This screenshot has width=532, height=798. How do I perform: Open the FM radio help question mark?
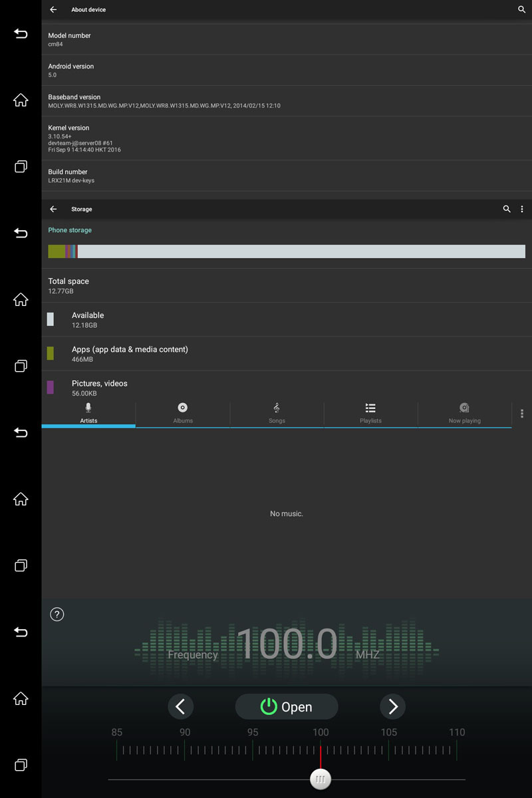[57, 614]
